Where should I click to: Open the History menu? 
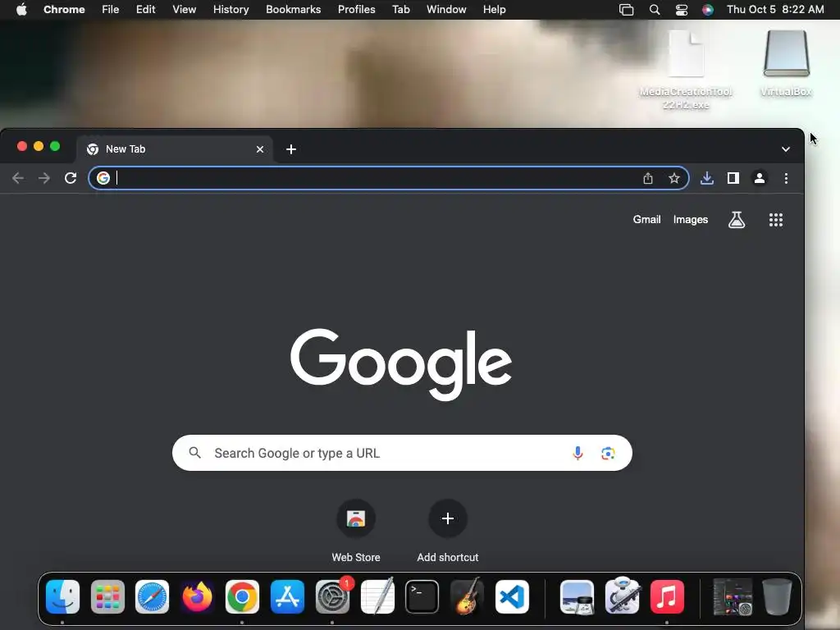coord(231,10)
